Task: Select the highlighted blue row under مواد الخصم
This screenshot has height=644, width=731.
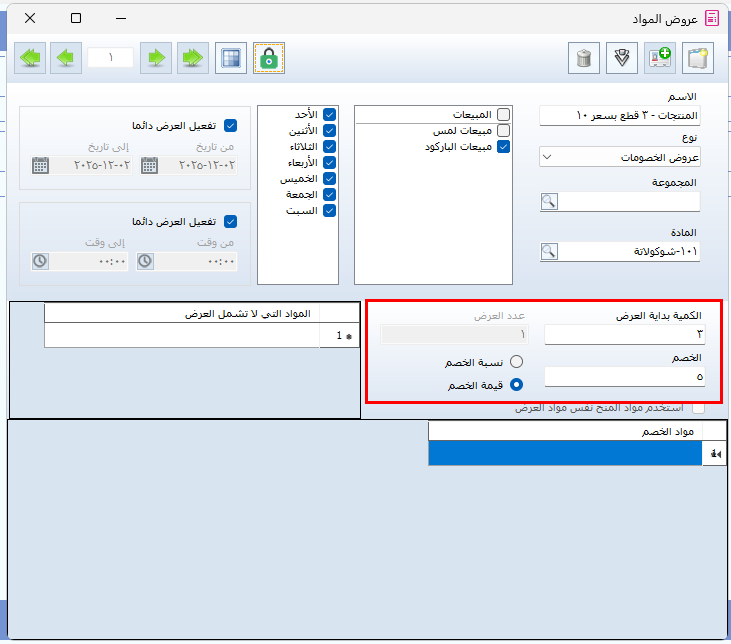Action: tap(565, 454)
